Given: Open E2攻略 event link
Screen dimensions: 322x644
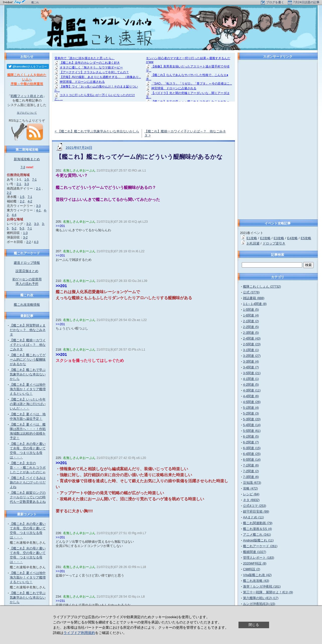Looking at the screenshot, I should (265, 238).
